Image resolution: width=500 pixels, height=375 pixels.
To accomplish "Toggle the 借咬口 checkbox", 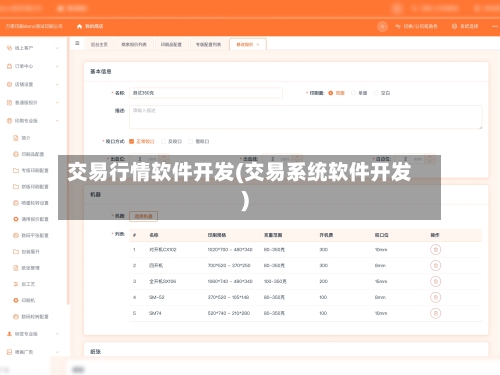I will (x=190, y=141).
